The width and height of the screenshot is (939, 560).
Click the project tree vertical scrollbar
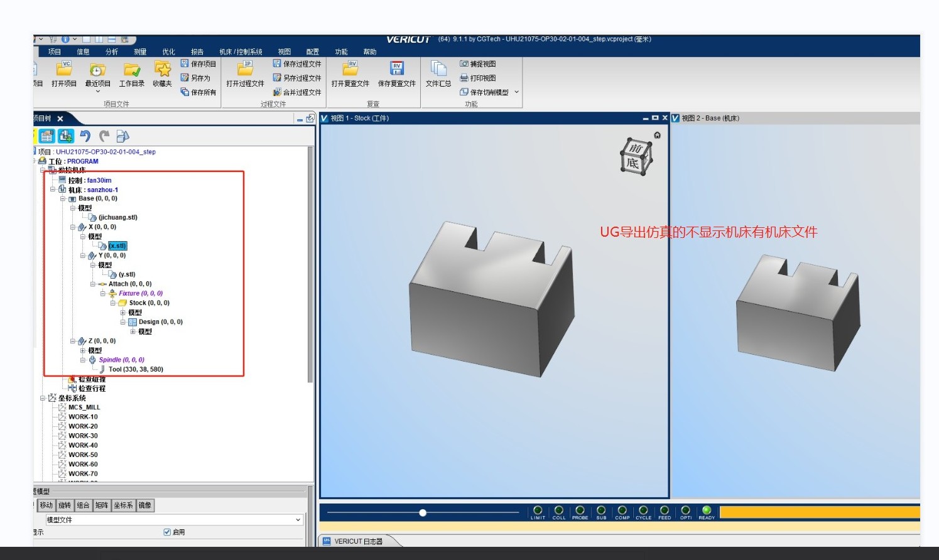click(x=310, y=264)
